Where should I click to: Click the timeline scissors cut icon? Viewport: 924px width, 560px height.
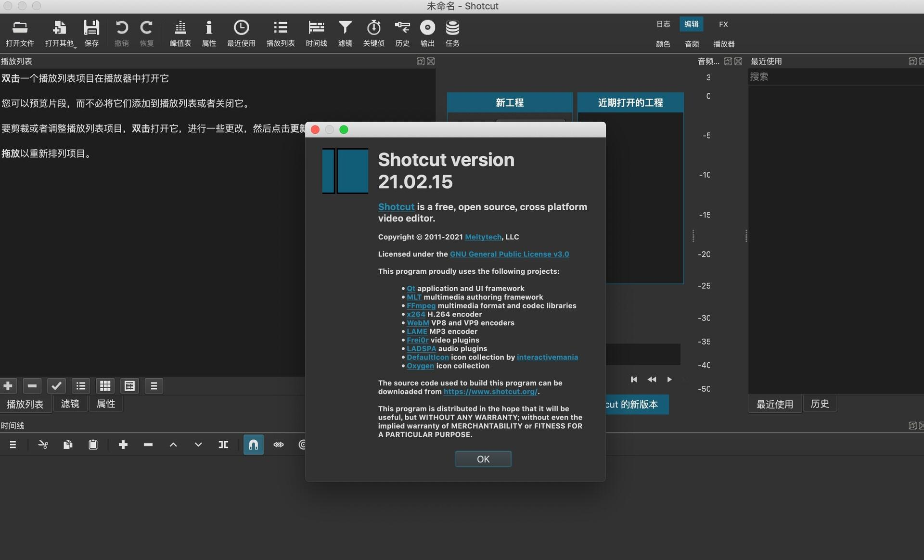click(x=43, y=445)
